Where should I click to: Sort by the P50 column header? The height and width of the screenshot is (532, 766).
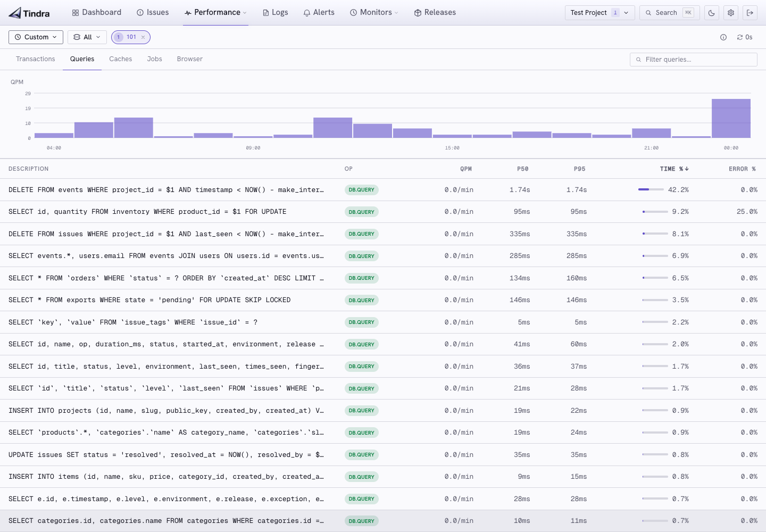[x=523, y=169]
